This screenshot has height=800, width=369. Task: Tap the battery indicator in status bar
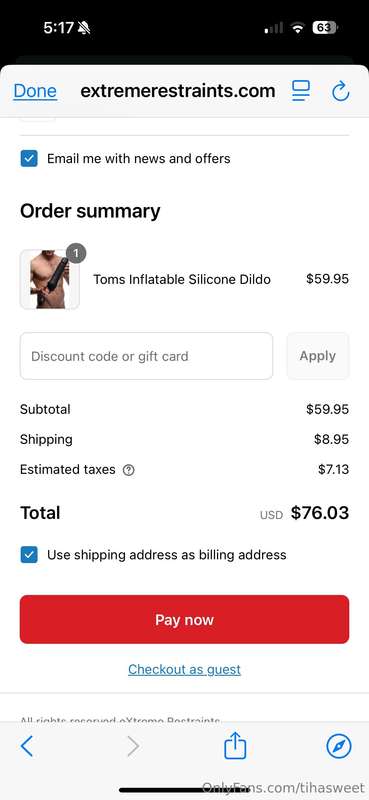pyautogui.click(x=325, y=28)
